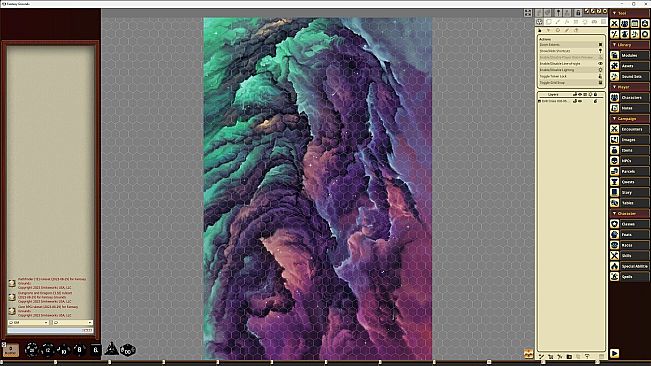Toggle Grid Snap action
The height and width of the screenshot is (366, 651).
pyautogui.click(x=570, y=83)
